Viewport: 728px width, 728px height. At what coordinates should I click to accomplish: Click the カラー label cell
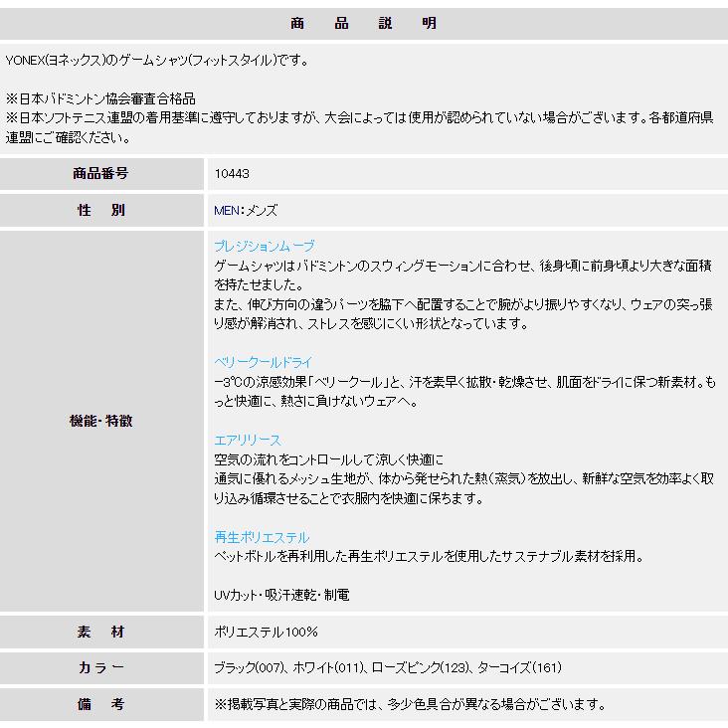tap(101, 667)
